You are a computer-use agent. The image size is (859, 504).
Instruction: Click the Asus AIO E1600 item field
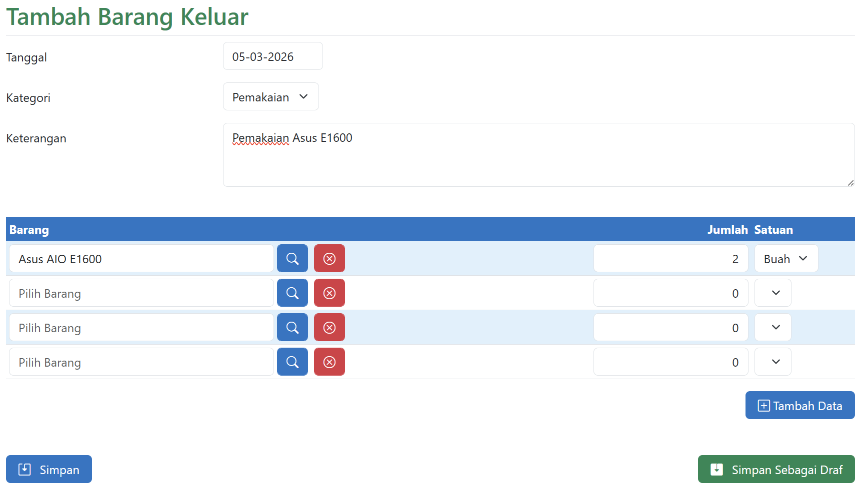click(x=141, y=258)
